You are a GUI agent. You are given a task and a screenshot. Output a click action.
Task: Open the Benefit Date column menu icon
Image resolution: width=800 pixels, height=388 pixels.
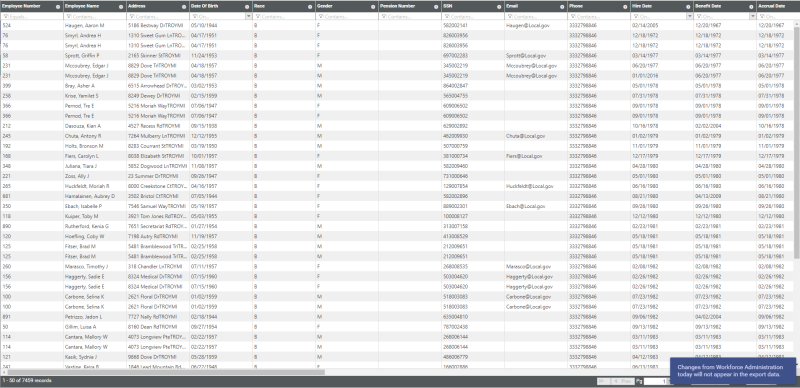coord(751,7)
